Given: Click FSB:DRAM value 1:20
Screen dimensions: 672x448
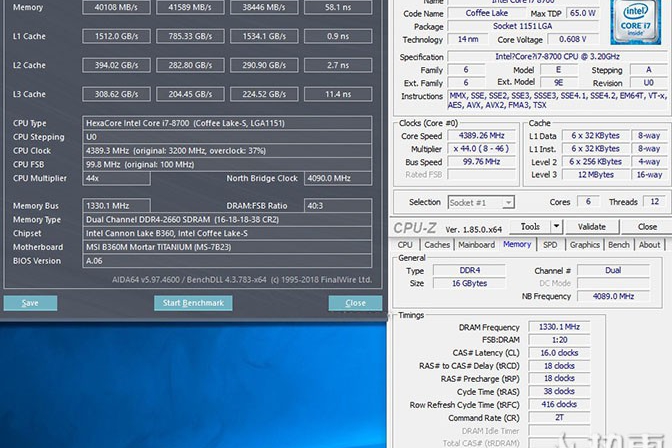Looking at the screenshot, I should pos(559,340).
